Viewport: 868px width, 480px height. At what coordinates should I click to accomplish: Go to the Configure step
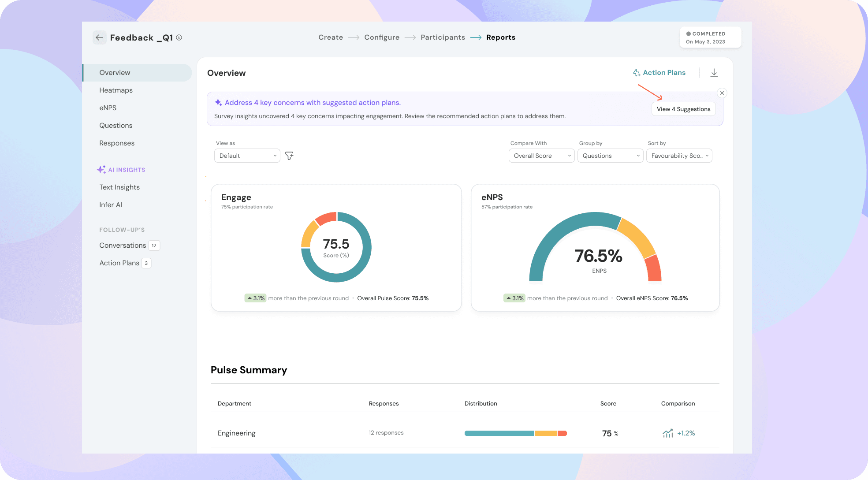click(382, 37)
